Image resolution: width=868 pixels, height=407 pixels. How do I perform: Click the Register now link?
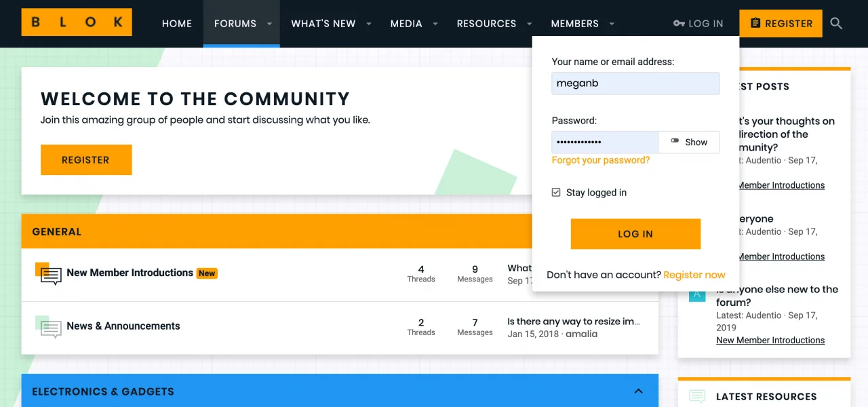694,275
